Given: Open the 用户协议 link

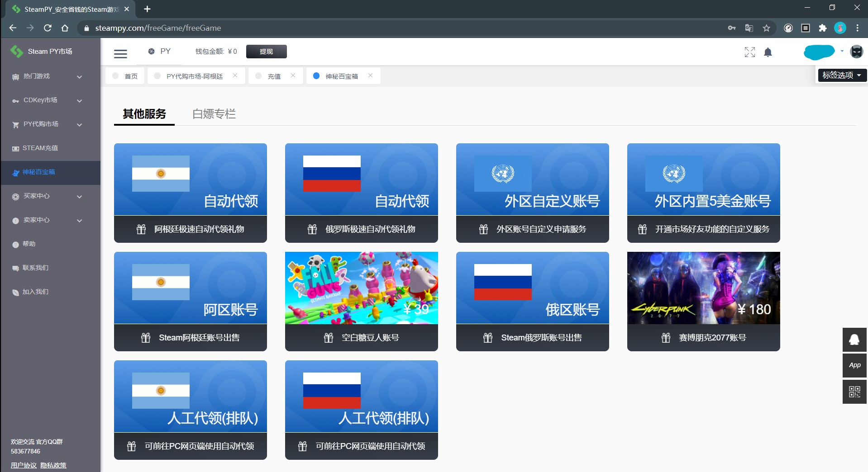Looking at the screenshot, I should click(24, 465).
